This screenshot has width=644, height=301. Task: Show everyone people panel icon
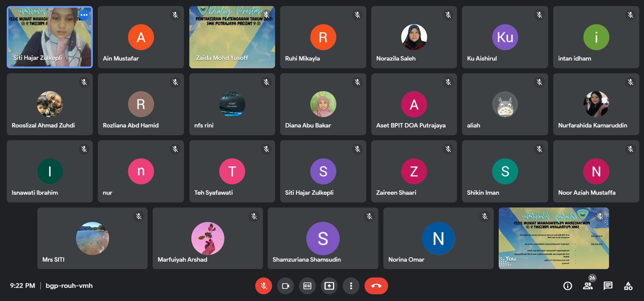[588, 286]
